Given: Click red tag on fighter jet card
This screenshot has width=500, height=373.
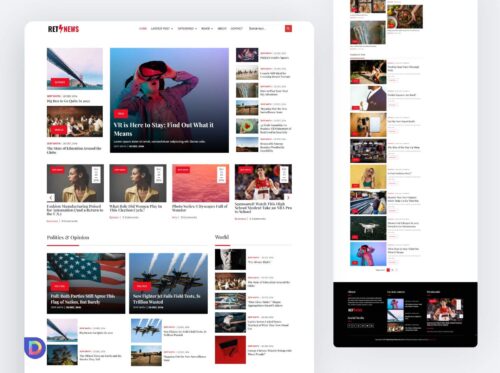Looking at the screenshot, I should [x=142, y=286].
